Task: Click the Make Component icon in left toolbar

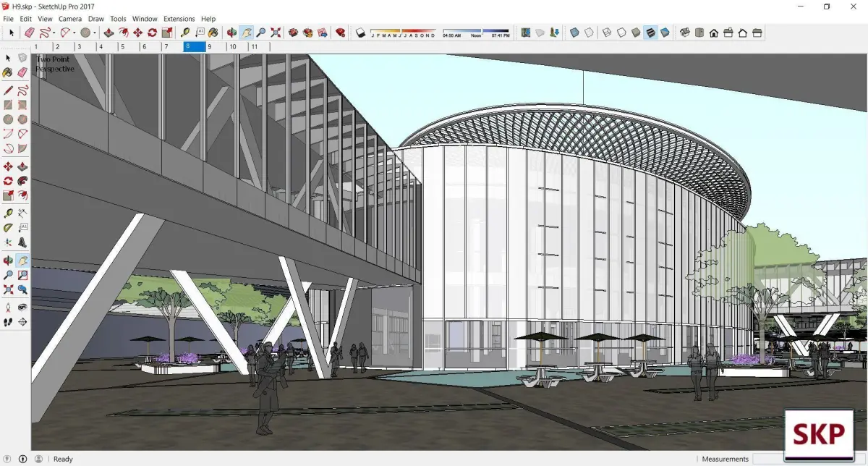Action: point(22,58)
